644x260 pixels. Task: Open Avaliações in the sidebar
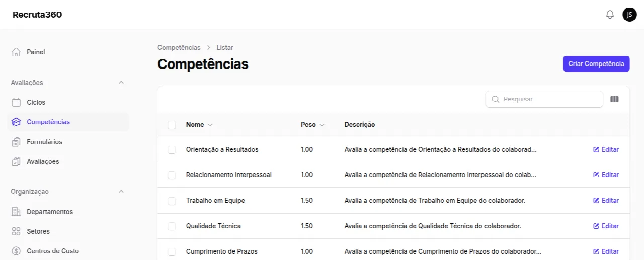(x=68, y=161)
